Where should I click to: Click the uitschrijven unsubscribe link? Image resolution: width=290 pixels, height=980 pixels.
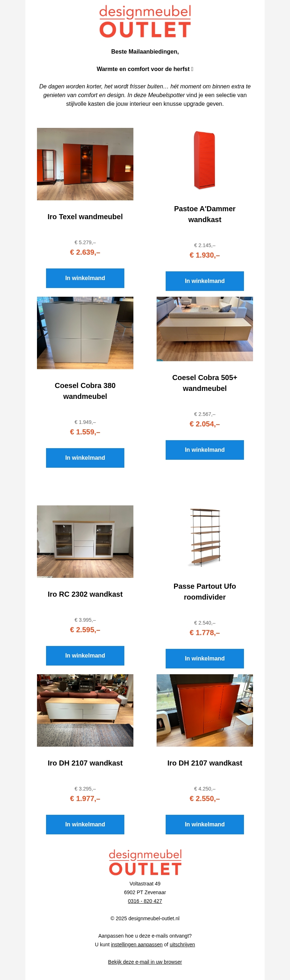click(x=182, y=944)
